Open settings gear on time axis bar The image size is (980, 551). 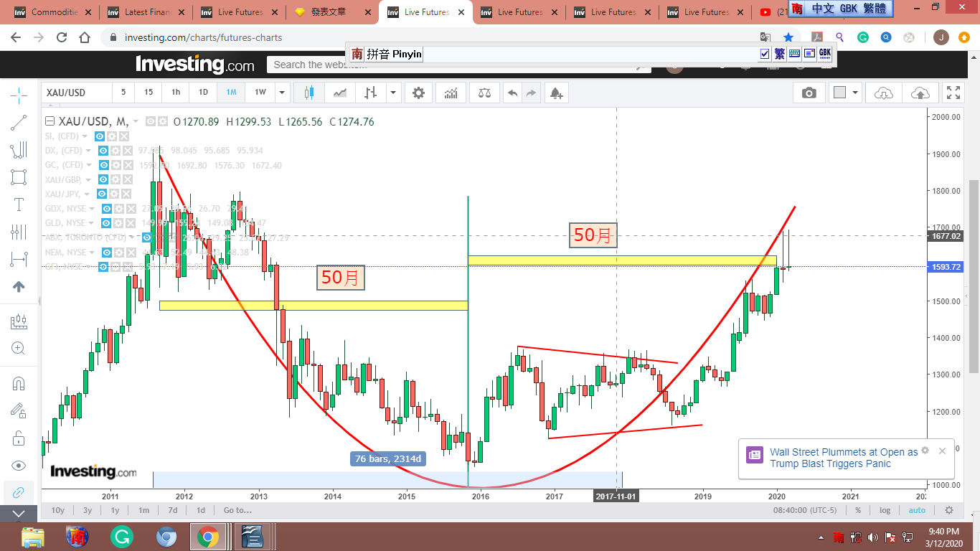[x=949, y=510]
